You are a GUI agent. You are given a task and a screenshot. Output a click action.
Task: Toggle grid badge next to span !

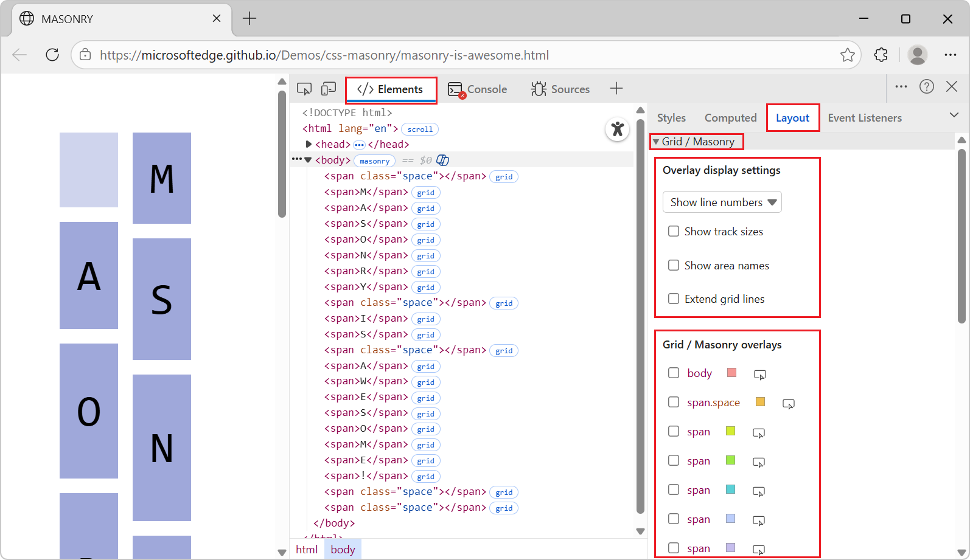pyautogui.click(x=426, y=477)
